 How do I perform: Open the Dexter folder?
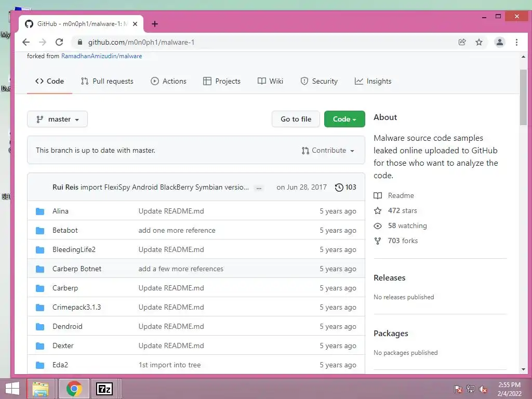[x=63, y=345]
